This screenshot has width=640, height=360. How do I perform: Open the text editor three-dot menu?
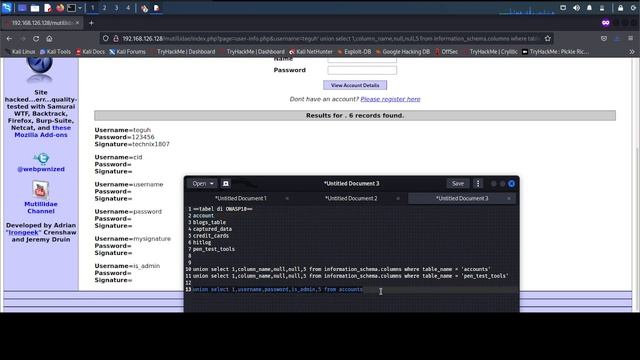[x=478, y=184]
